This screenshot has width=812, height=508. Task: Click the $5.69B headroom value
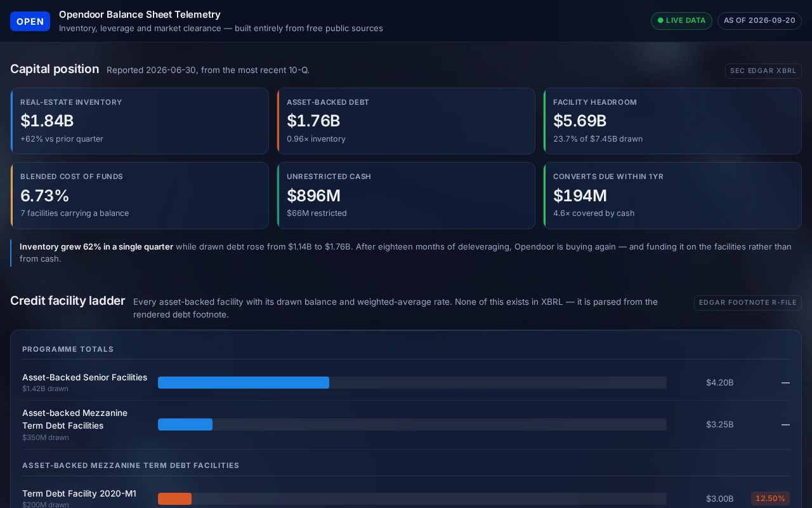580,121
